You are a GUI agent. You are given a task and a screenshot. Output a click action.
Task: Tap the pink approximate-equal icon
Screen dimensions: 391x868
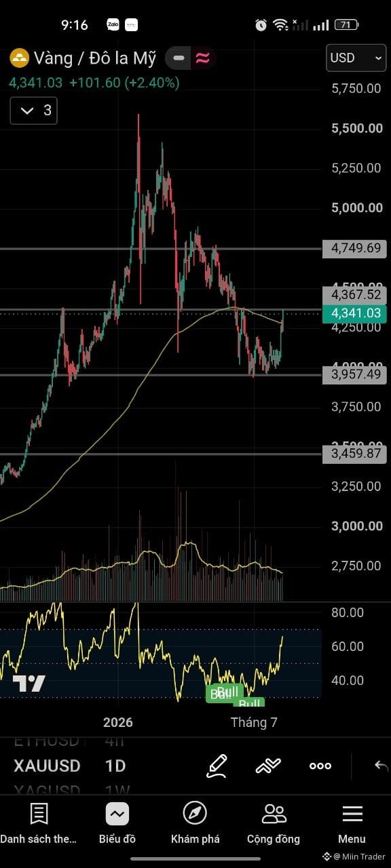(x=202, y=58)
